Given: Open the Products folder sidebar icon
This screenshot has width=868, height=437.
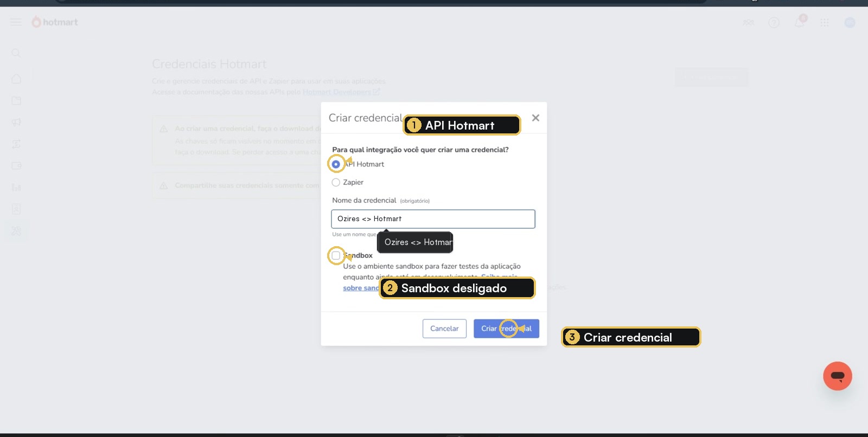Looking at the screenshot, I should [16, 101].
